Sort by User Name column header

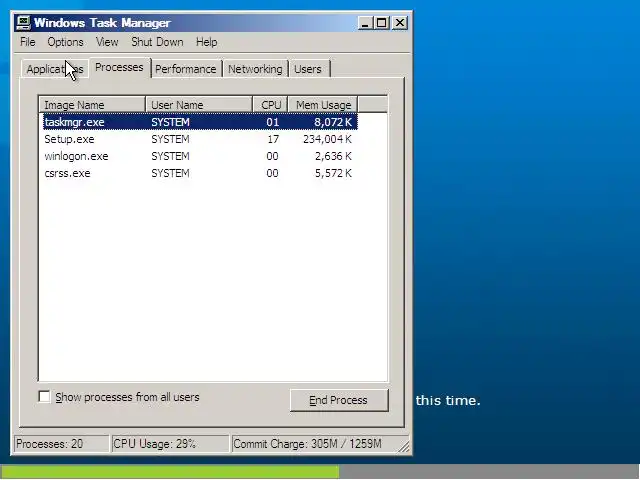tap(199, 105)
